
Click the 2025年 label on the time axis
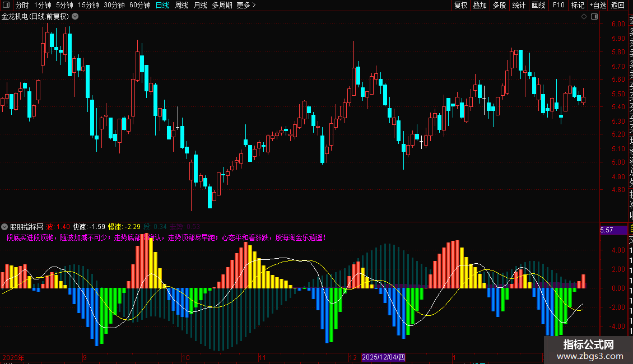pos(13,357)
